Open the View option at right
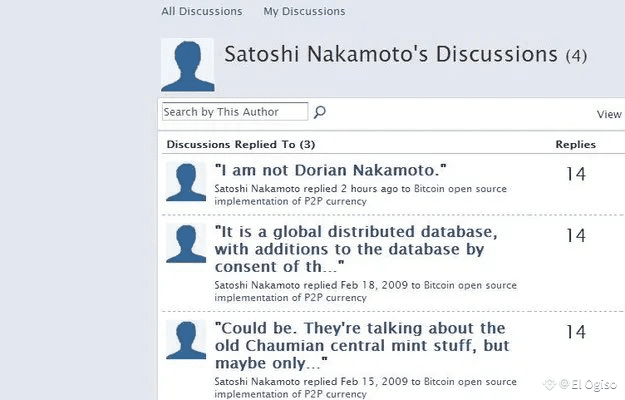 (609, 115)
